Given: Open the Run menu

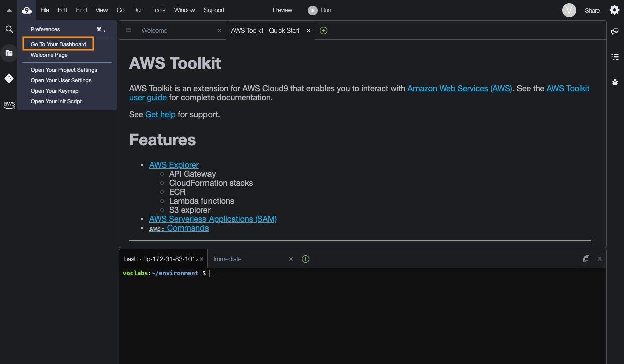Looking at the screenshot, I should click(138, 10).
